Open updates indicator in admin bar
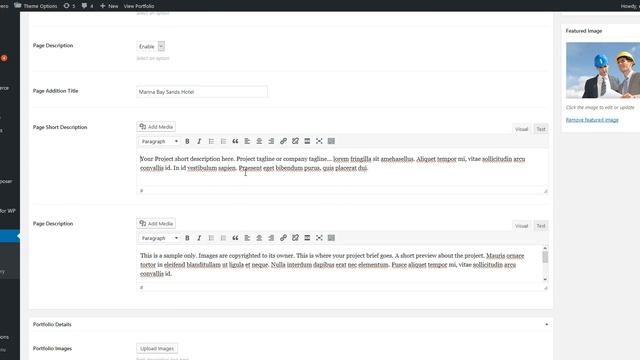The height and width of the screenshot is (360, 640). [x=69, y=6]
